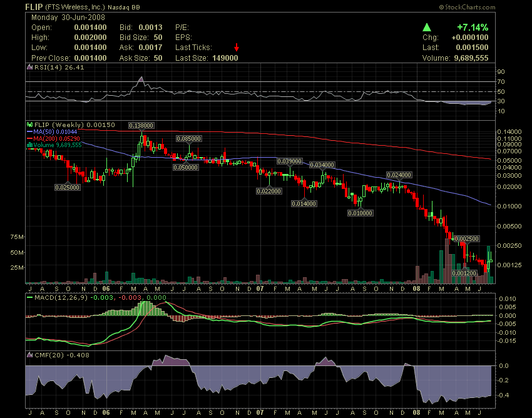Image resolution: width=532 pixels, height=418 pixels.
Task: Click the Last Size value 149000
Action: 225,58
